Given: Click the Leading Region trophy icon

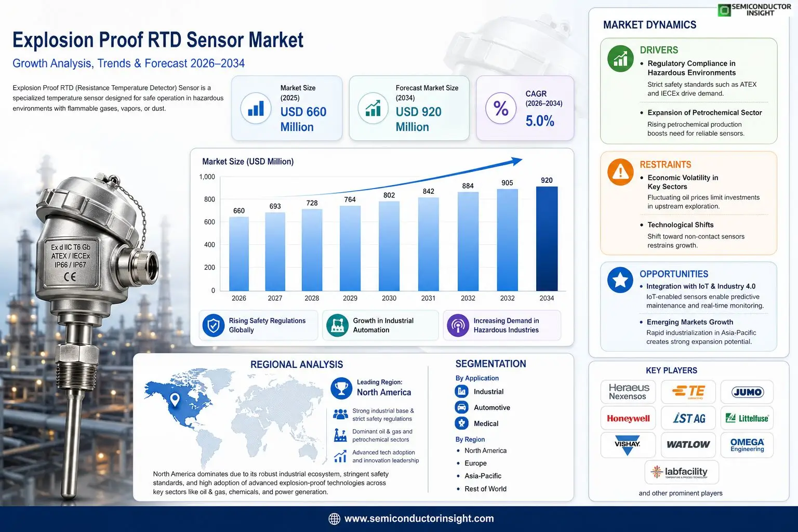Looking at the screenshot, I should (x=341, y=388).
